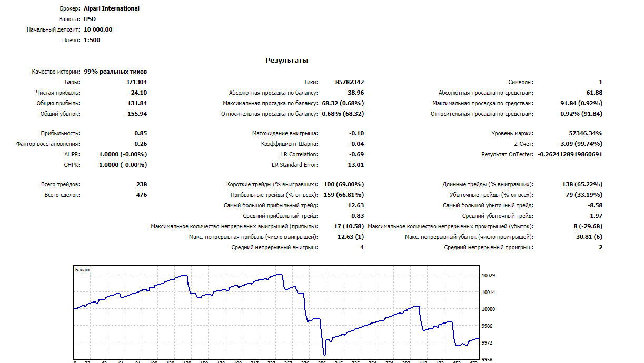Select the average profit trade value 0.83

358,216
